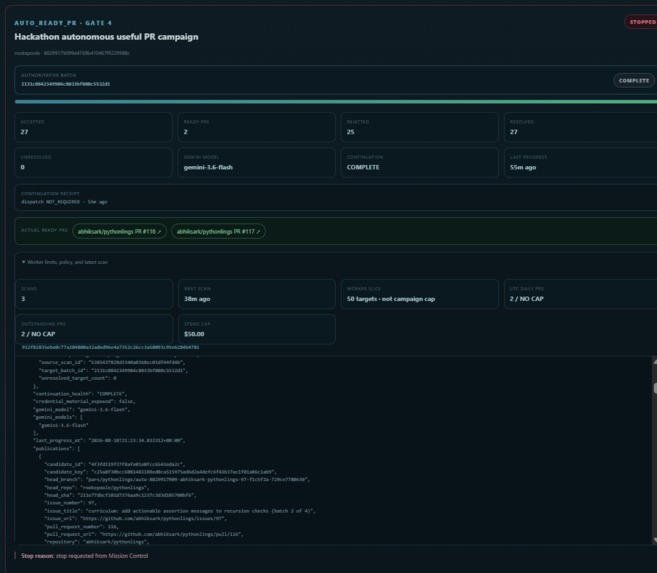The image size is (657, 573).
Task: Click the "continuation_health": "COMPLETE" JSON line
Action: tap(80, 394)
